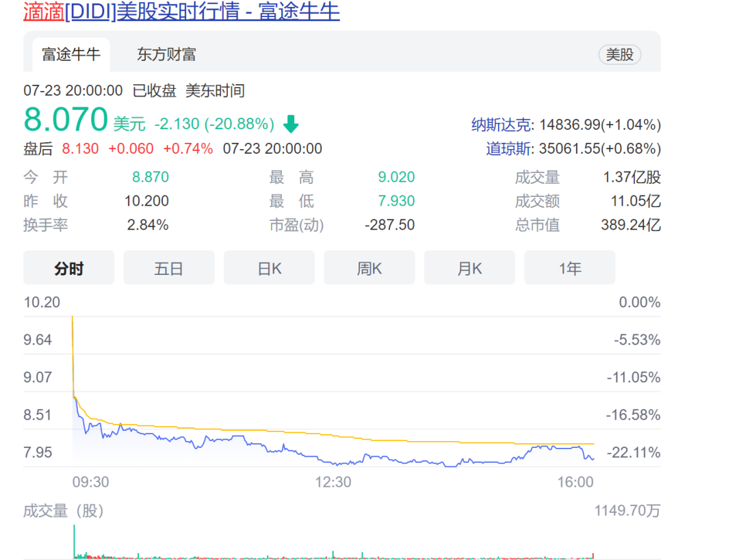Click the 成交额 value 11.05亿
739x560 pixels.
[636, 201]
